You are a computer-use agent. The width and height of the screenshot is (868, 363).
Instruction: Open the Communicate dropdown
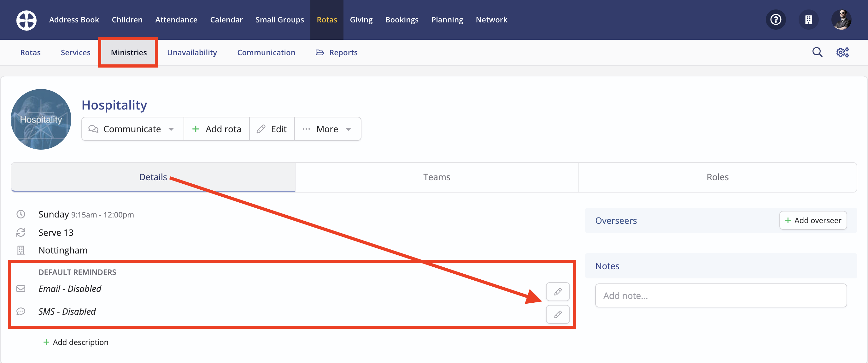pos(132,128)
